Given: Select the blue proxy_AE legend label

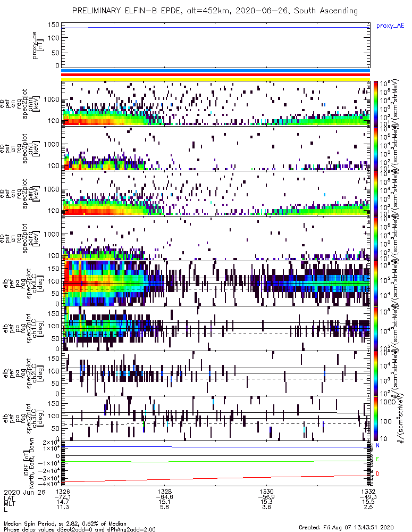Looking at the screenshot, I should tap(390, 26).
